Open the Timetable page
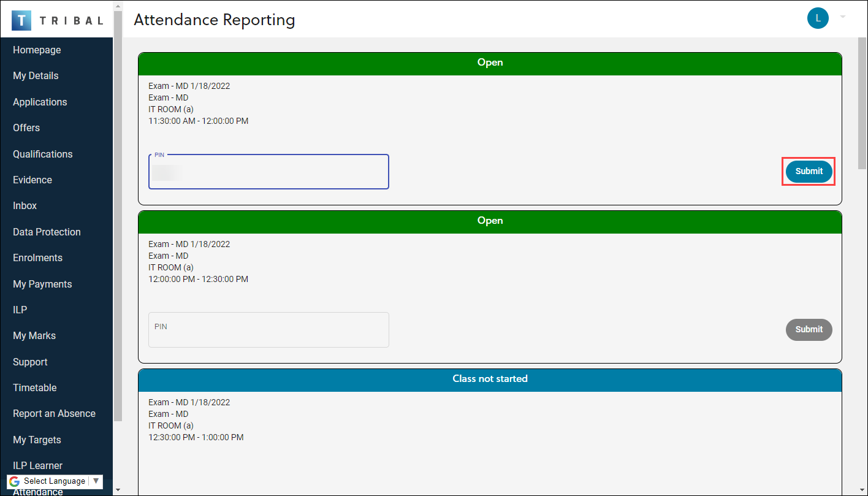This screenshot has width=868, height=496. tap(35, 388)
